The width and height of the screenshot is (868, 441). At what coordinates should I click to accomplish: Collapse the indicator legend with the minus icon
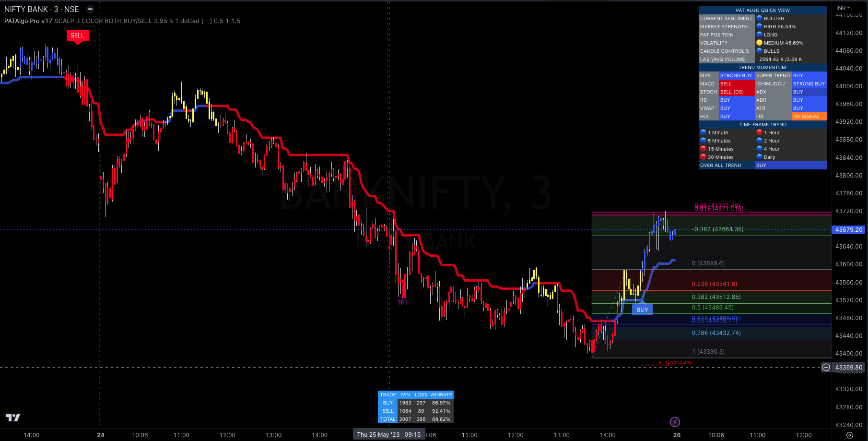tap(90, 9)
